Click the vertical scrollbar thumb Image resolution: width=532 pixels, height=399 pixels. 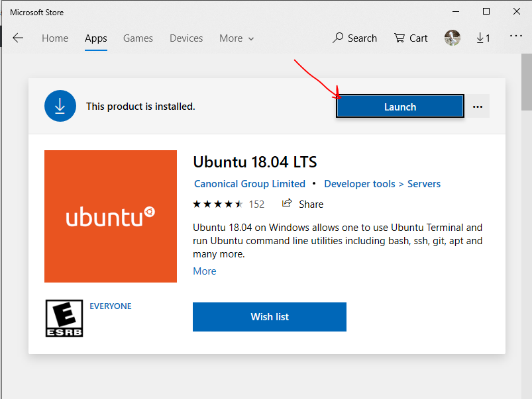[x=527, y=82]
